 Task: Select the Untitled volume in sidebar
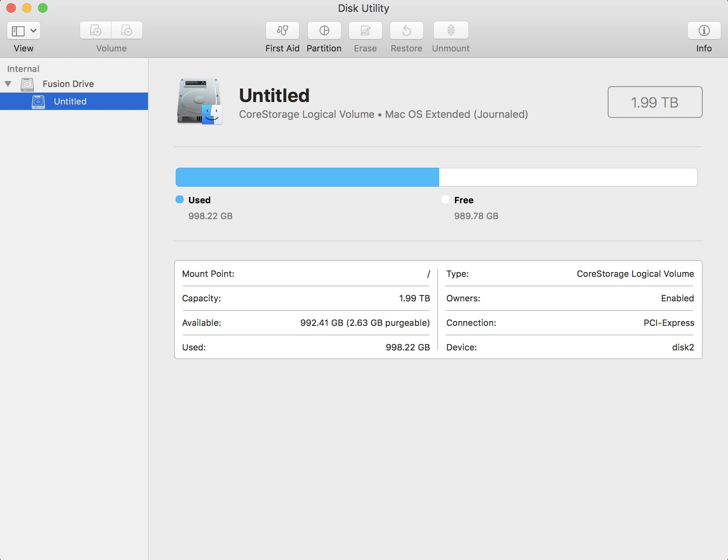pyautogui.click(x=70, y=101)
